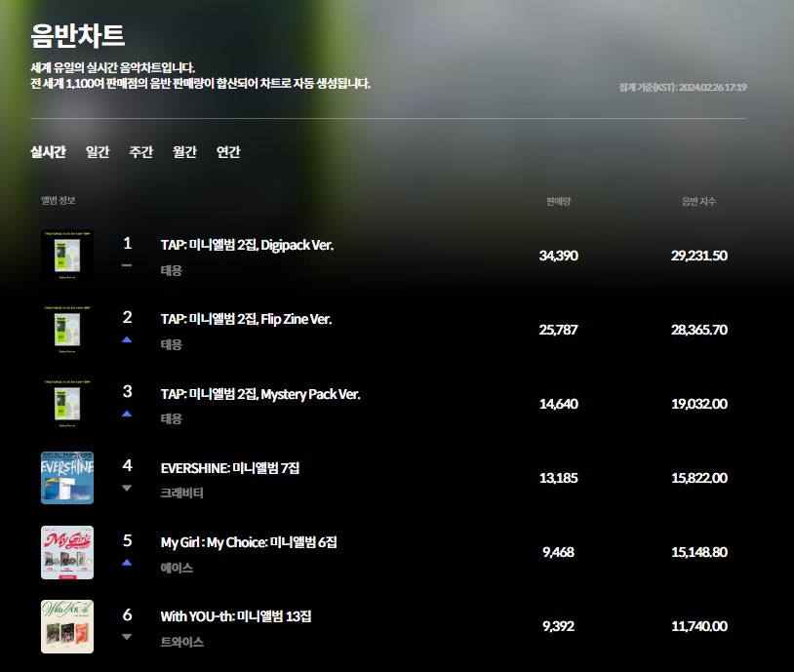
Task: Click description line 세계 유일의 실시간 음악차트입니다.
Action: [x=112, y=68]
